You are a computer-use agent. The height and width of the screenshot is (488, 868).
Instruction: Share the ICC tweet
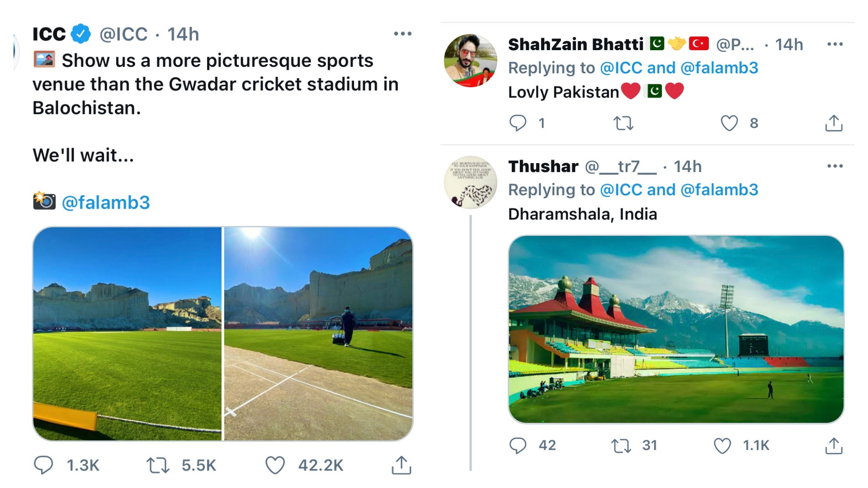(401, 465)
